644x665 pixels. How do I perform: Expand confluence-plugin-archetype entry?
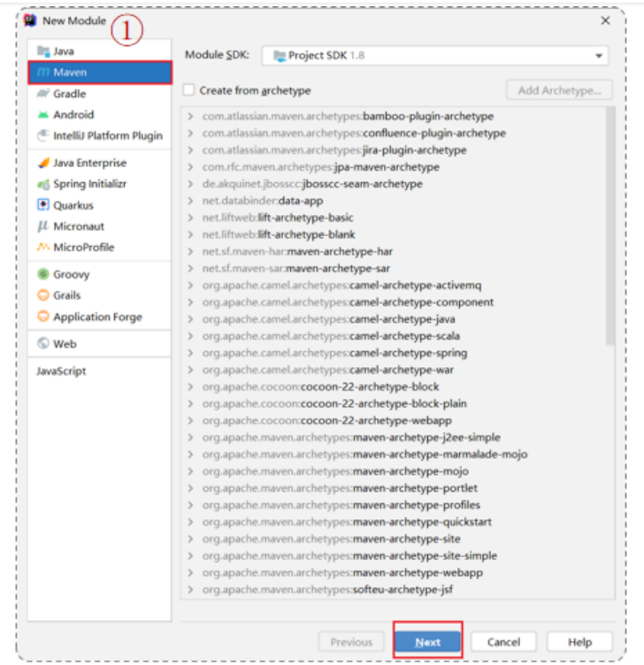click(x=190, y=134)
